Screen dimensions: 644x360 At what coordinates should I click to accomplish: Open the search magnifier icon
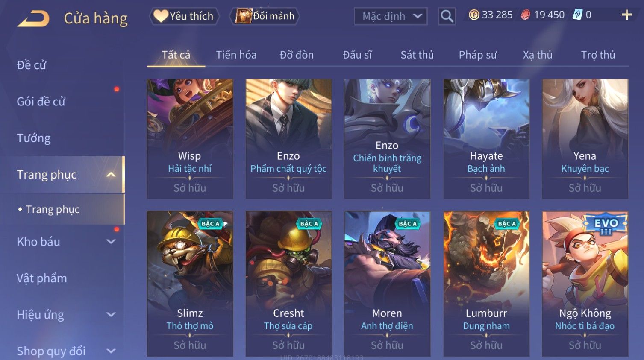click(x=447, y=16)
